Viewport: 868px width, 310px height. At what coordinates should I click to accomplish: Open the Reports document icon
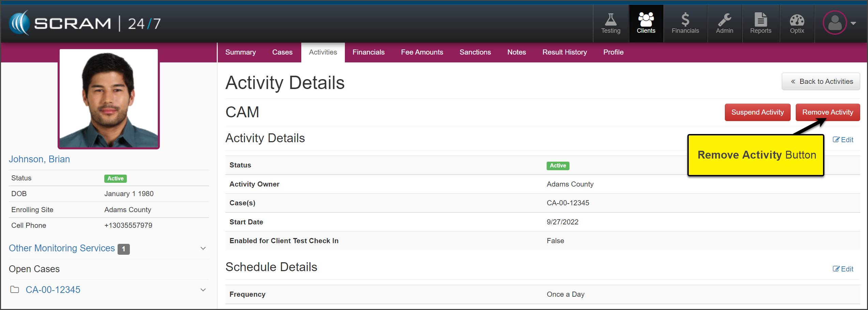[760, 20]
